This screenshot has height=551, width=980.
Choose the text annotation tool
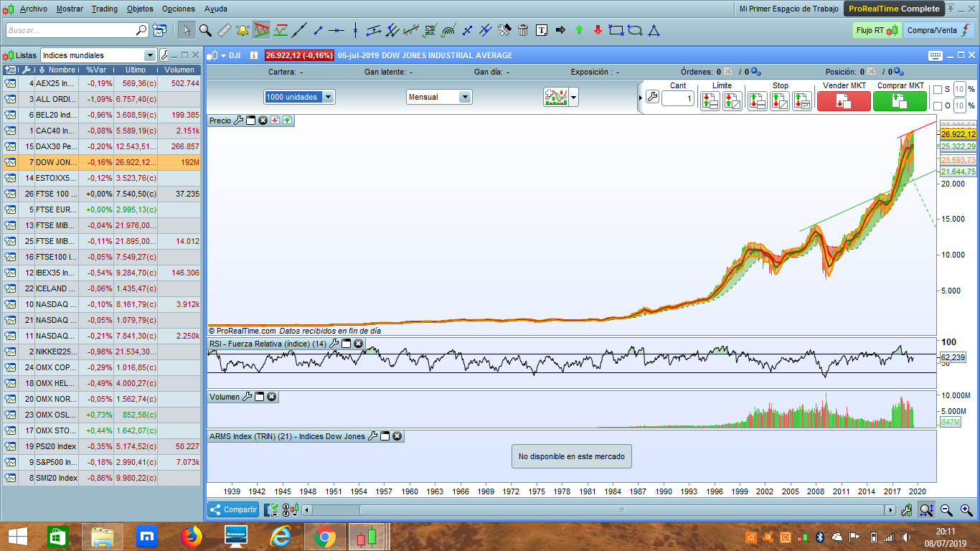[542, 30]
